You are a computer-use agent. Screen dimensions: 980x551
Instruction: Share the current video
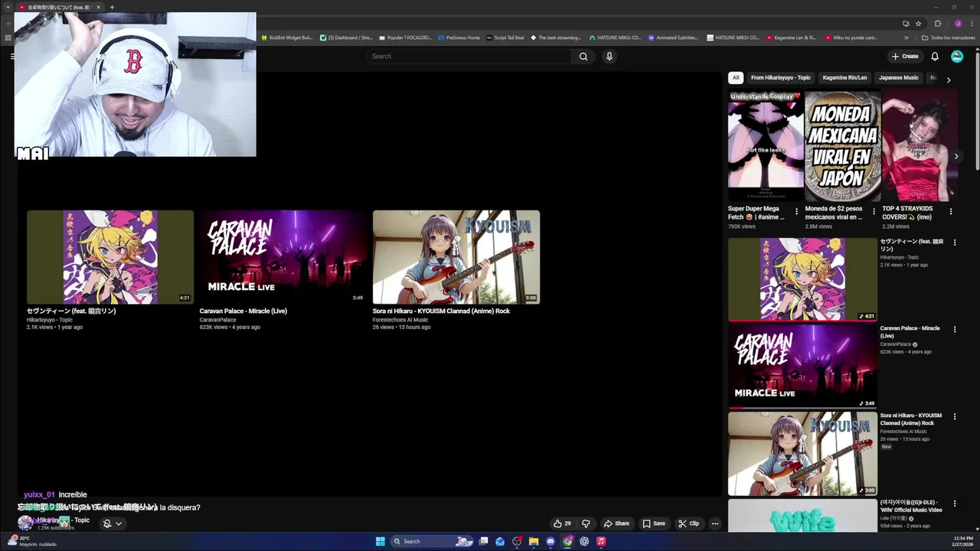[x=616, y=523]
